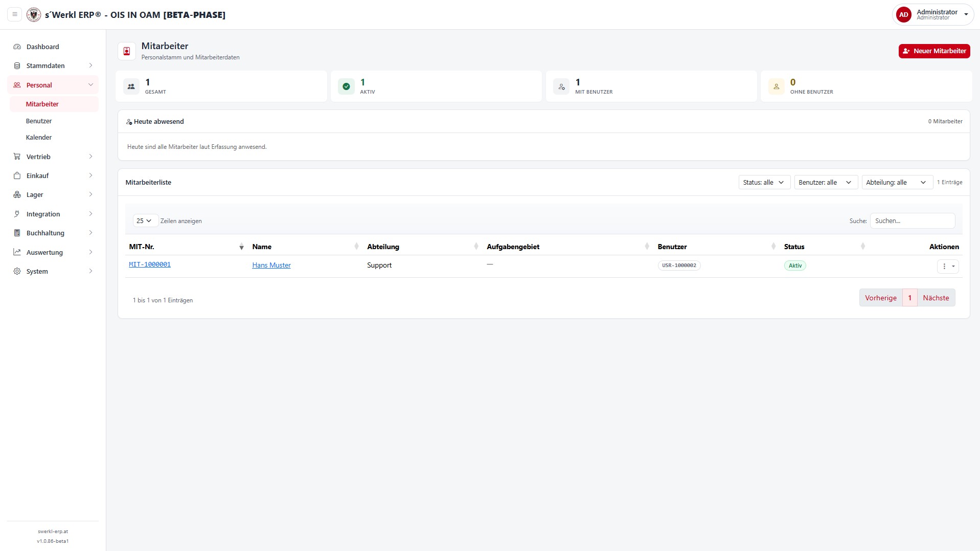Click the Lager boxes icon
Viewport: 980px width, 551px height.
(x=17, y=194)
